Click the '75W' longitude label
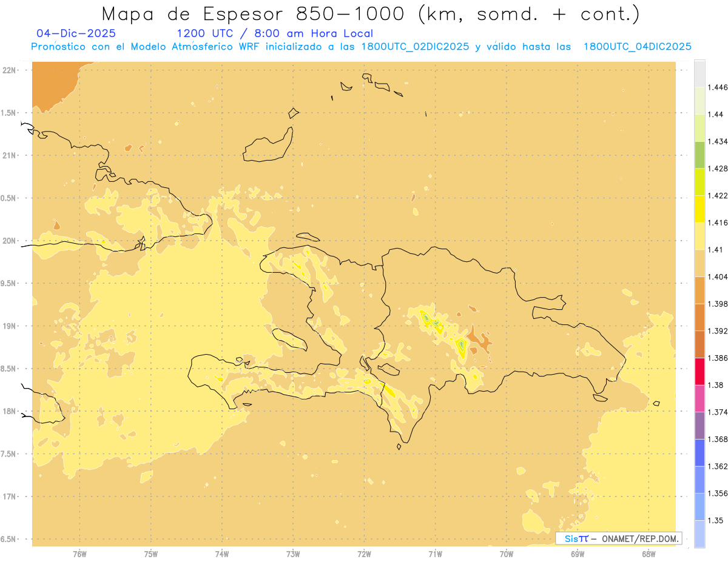The height and width of the screenshot is (562, 728). [151, 554]
